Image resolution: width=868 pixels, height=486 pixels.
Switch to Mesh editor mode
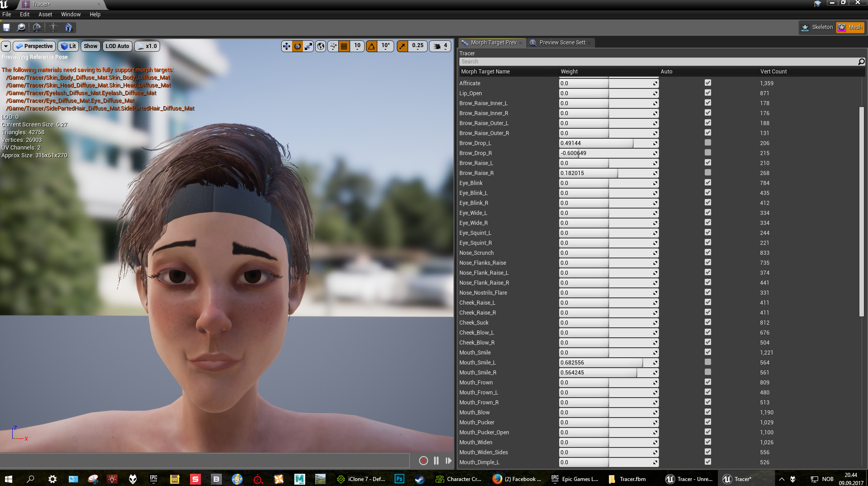[850, 27]
